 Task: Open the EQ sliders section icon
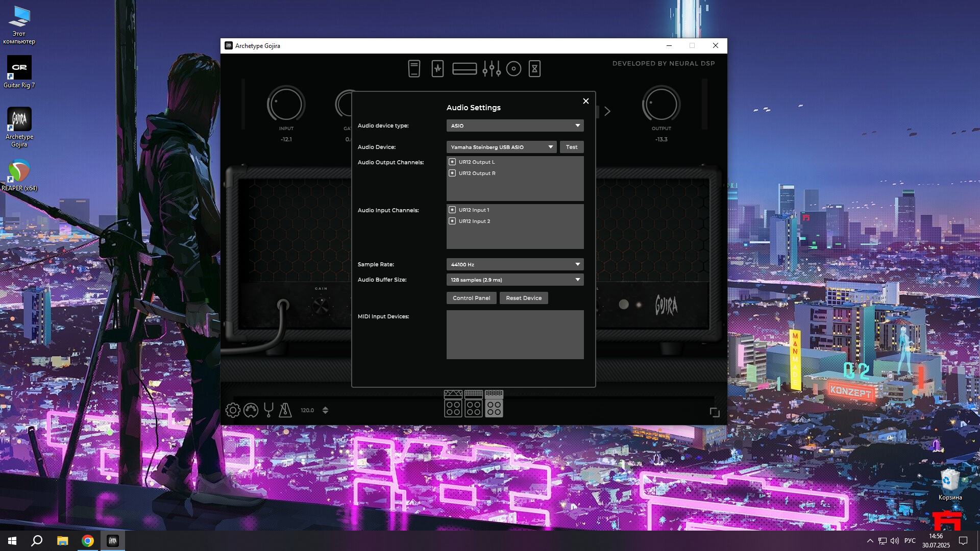492,69
